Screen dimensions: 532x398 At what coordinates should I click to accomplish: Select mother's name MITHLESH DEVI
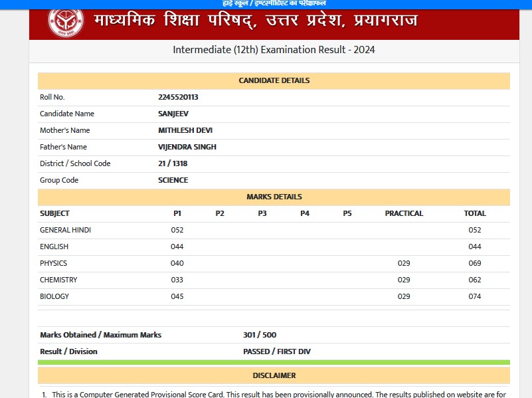click(185, 130)
